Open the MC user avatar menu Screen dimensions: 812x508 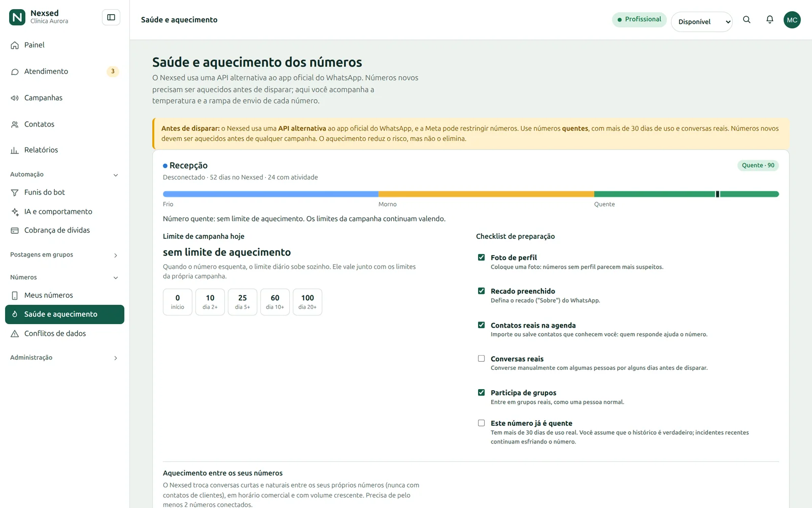tap(792, 20)
